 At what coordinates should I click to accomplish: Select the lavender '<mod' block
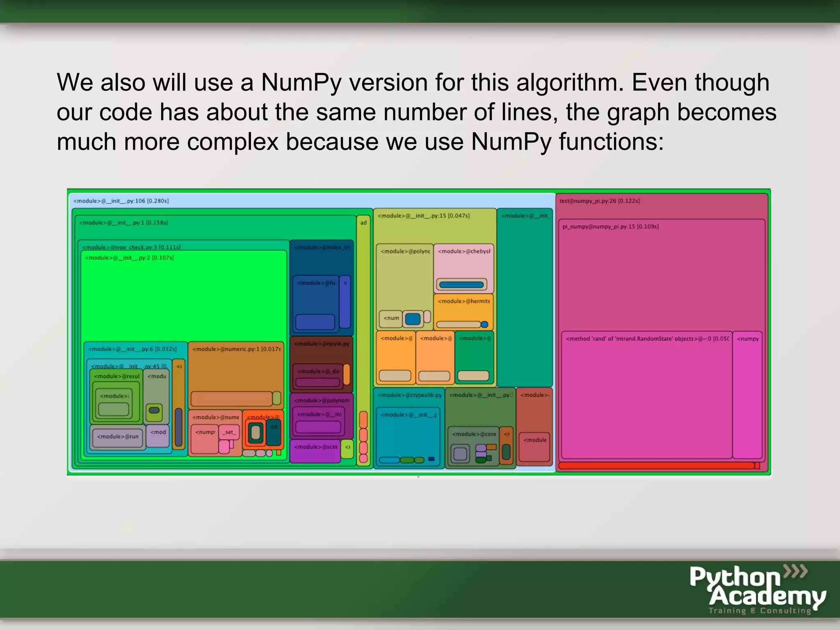pyautogui.click(x=158, y=436)
